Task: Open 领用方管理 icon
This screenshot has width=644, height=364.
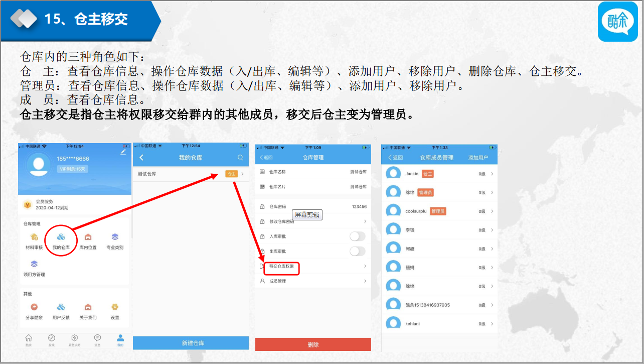Action: pyautogui.click(x=34, y=264)
